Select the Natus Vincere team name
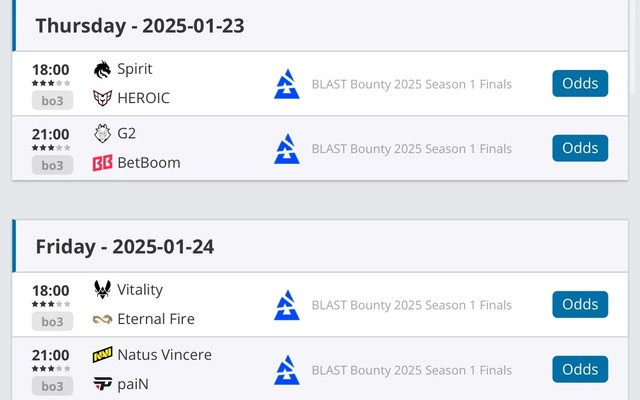This screenshot has width=640, height=400. point(164,354)
